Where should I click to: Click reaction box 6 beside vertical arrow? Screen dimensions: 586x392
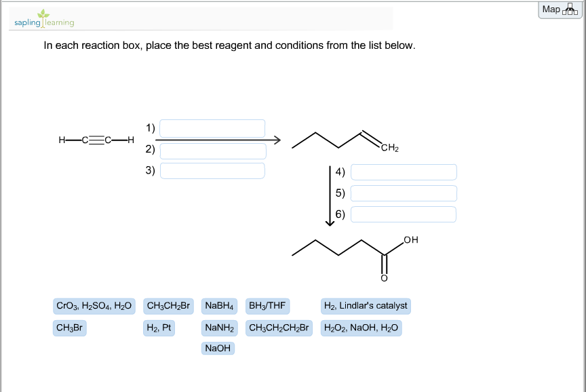404,214
